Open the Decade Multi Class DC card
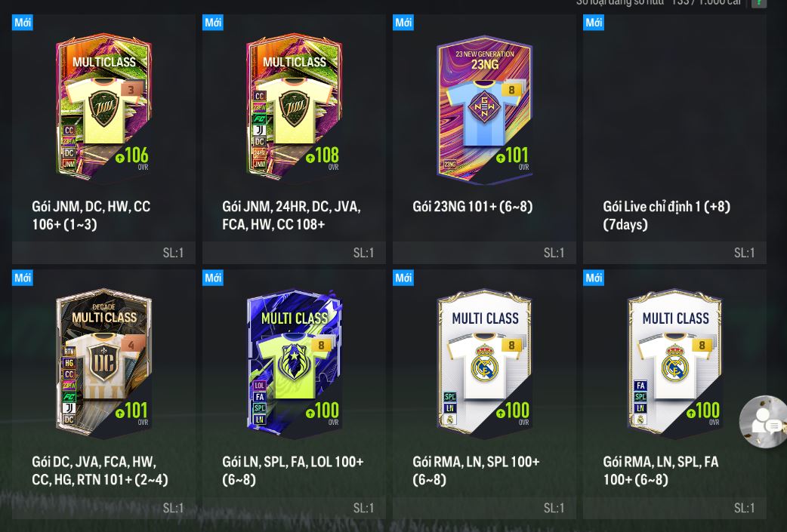Image resolution: width=787 pixels, height=532 pixels. pyautogui.click(x=104, y=362)
